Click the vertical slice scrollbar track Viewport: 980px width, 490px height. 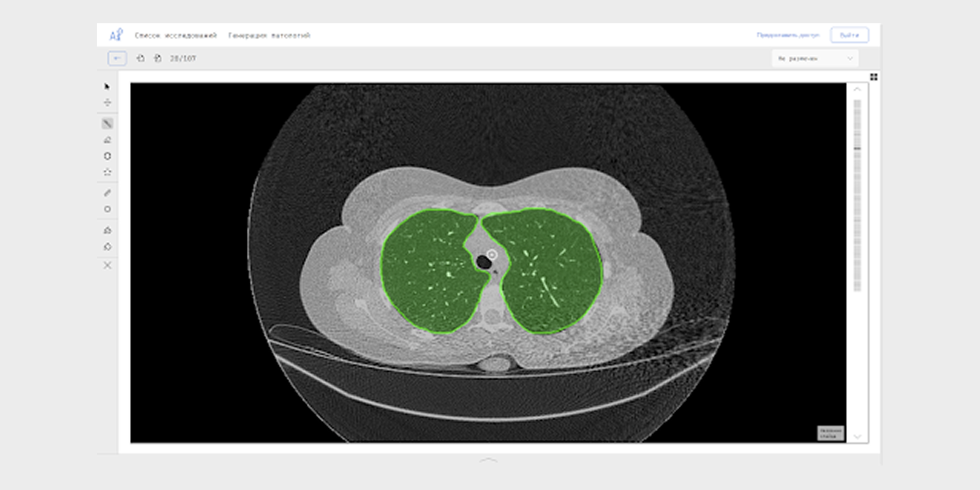pos(857,196)
